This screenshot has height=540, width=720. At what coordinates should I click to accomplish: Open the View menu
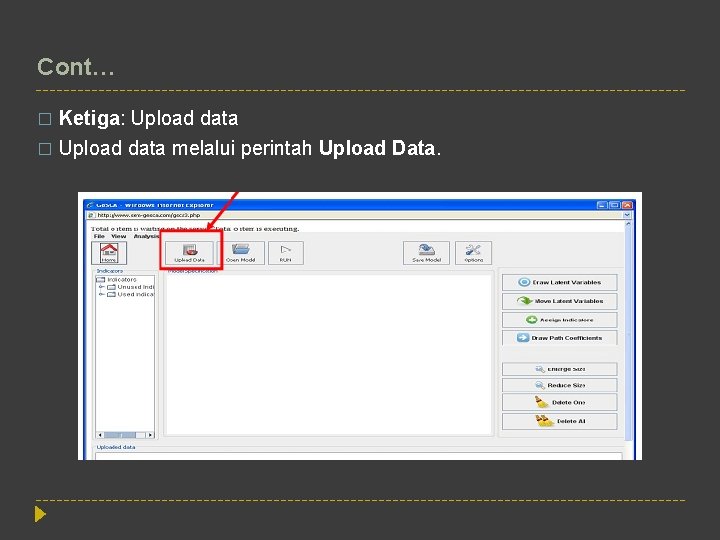(x=118, y=236)
